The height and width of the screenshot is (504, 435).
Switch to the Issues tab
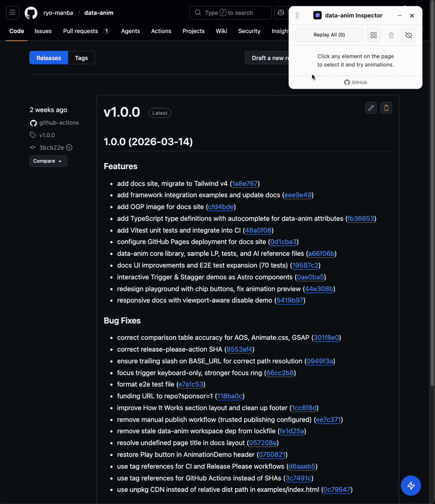43,31
